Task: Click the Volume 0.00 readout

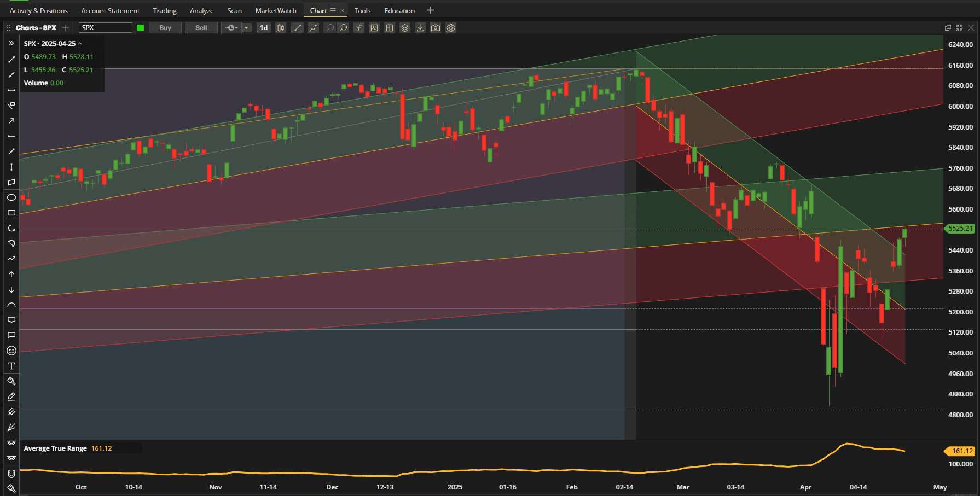Action: tap(44, 83)
